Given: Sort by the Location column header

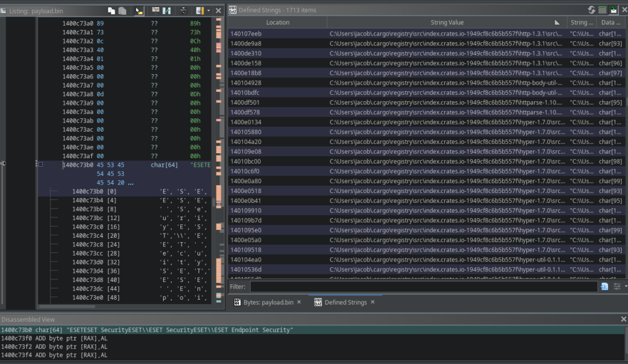Looking at the screenshot, I should click(277, 22).
